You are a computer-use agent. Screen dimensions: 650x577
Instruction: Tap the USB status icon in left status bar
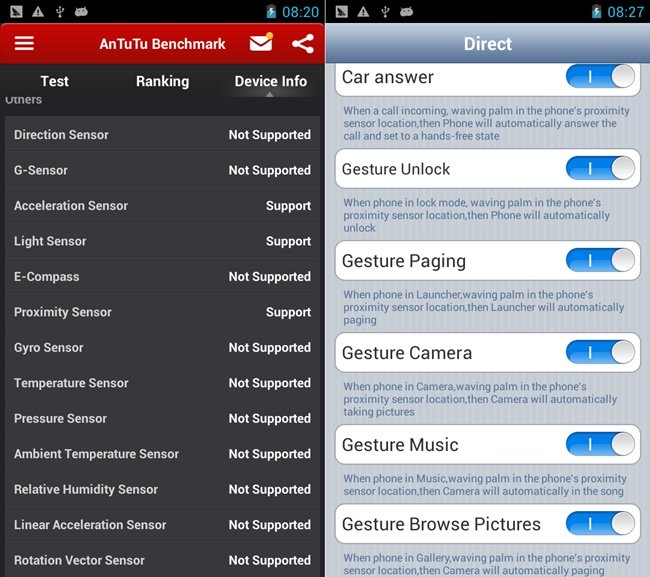pos(60,12)
